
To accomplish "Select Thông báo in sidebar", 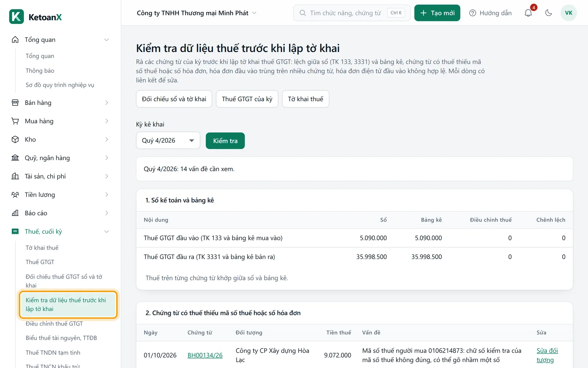I will tap(40, 71).
